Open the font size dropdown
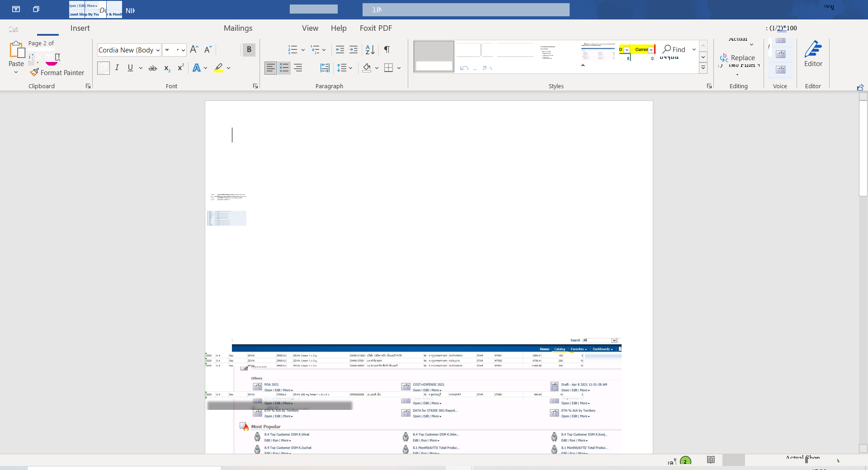The height and width of the screenshot is (470, 868). [x=183, y=50]
